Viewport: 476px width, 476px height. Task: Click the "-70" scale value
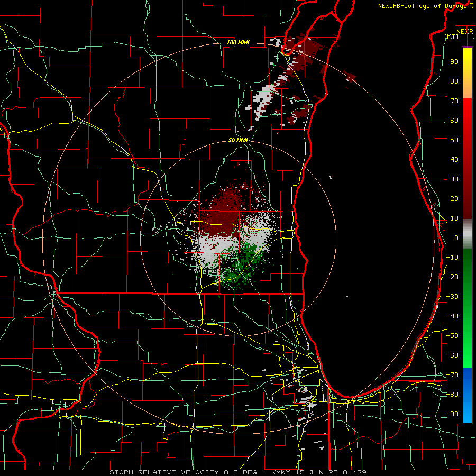[x=452, y=375]
